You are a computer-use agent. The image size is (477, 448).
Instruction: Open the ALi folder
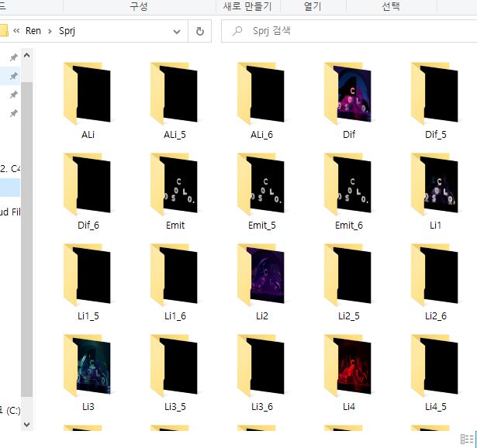pyautogui.click(x=88, y=96)
